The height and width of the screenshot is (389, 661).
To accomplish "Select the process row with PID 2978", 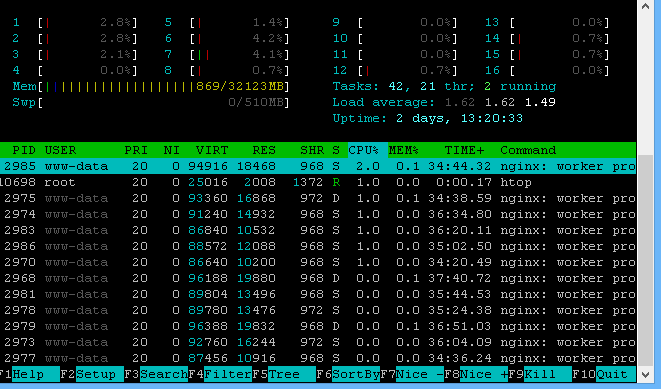I will (x=318, y=311).
